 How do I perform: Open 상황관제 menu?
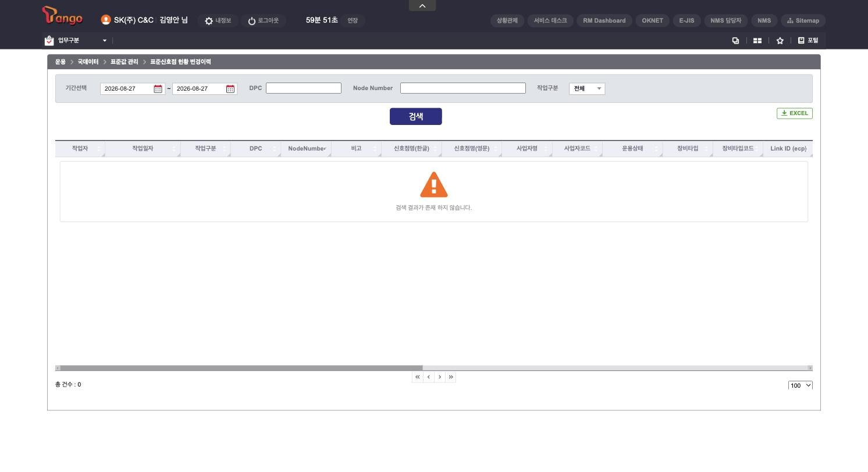pos(507,20)
